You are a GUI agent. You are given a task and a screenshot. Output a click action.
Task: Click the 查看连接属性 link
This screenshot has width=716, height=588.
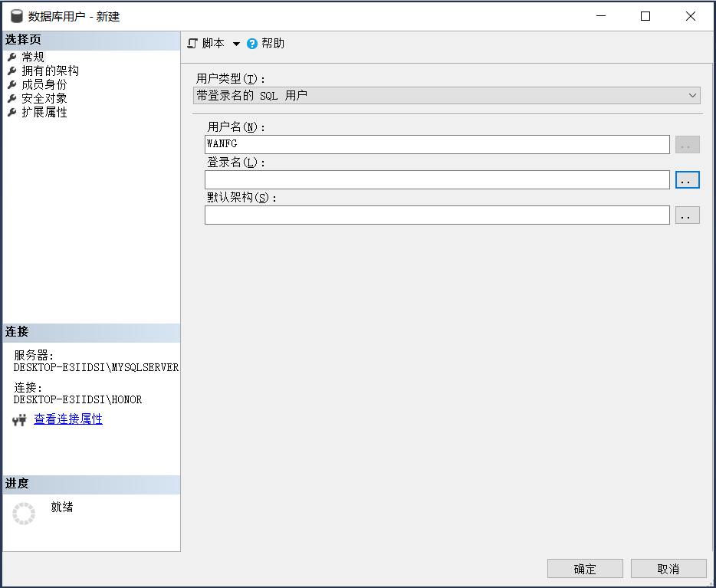[x=68, y=419]
